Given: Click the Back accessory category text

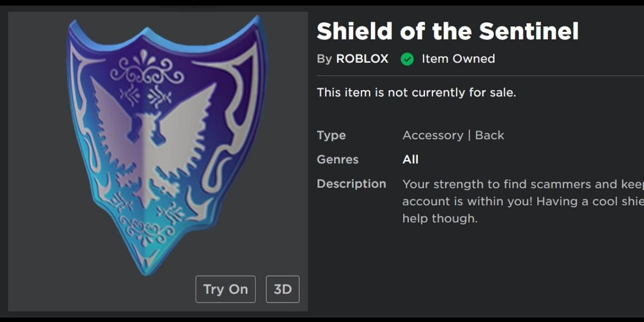Looking at the screenshot, I should point(489,135).
